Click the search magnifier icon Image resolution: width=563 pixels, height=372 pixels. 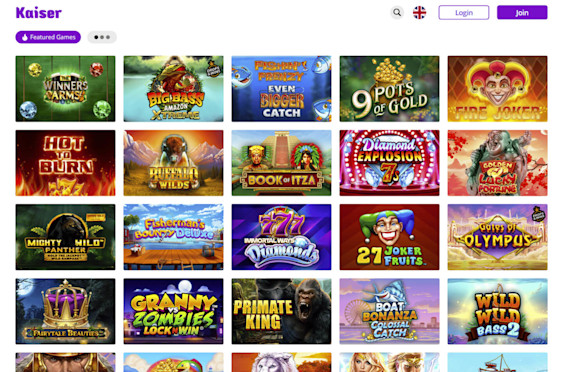[x=397, y=13]
